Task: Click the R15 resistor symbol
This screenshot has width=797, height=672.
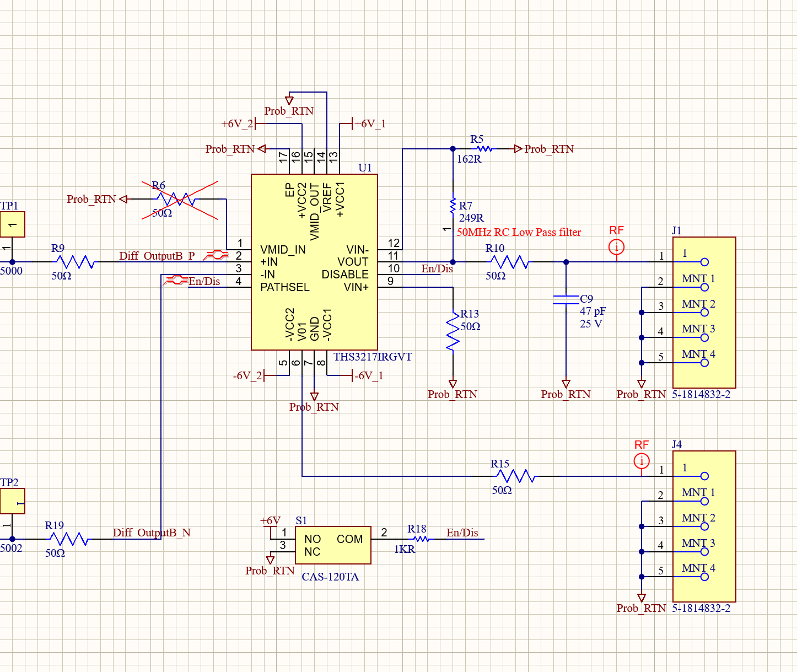Action: tap(516, 476)
